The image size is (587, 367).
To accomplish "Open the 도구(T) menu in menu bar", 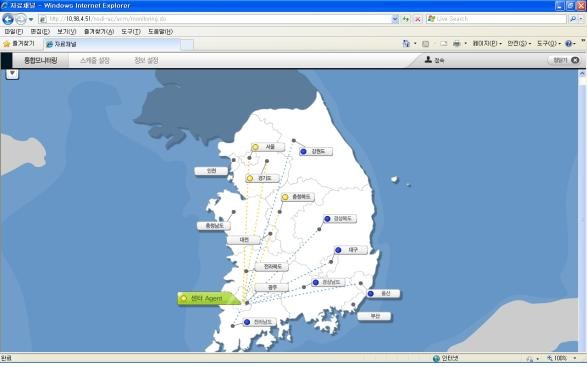I will (131, 31).
